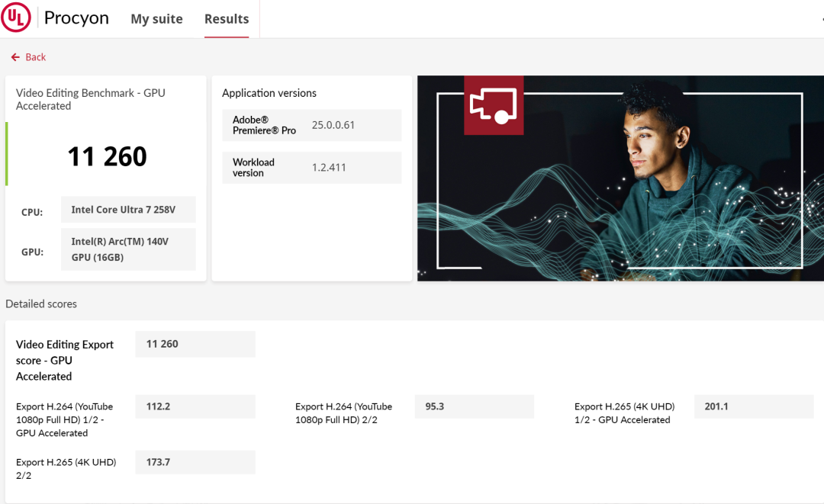This screenshot has height=504, width=824.
Task: Click the Detailed scores heading
Action: point(41,303)
